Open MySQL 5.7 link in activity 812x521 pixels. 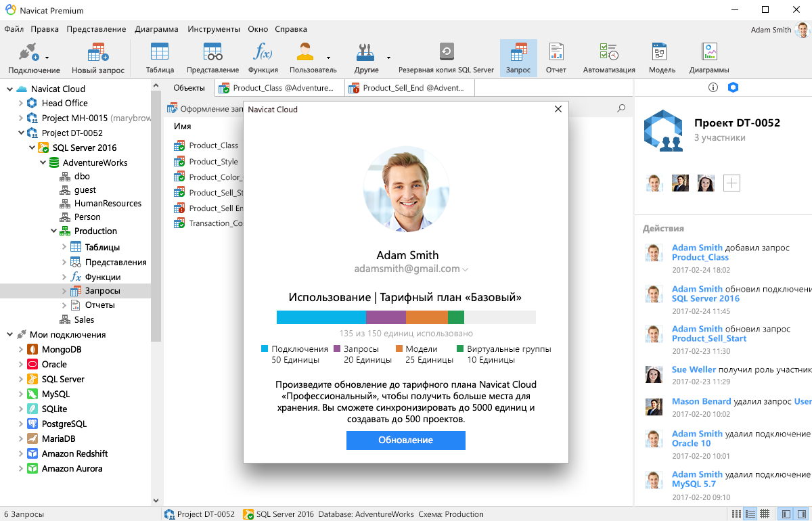coord(694,484)
